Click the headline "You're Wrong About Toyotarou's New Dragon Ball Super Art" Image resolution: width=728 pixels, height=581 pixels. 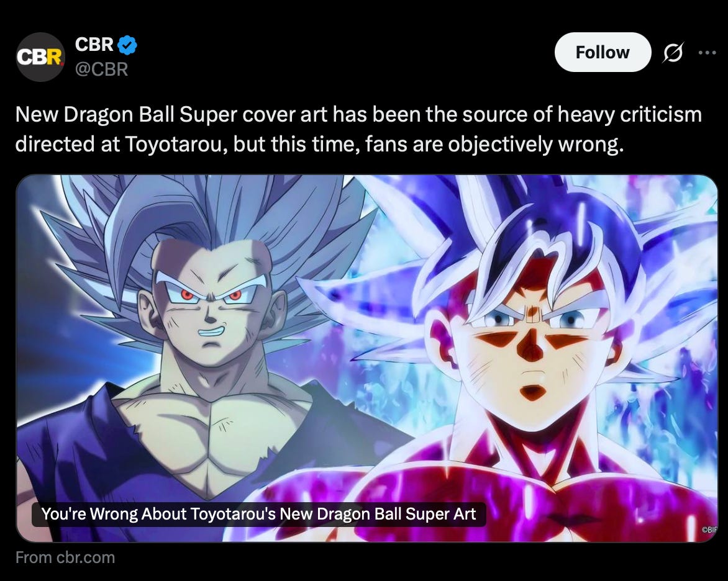(x=258, y=514)
